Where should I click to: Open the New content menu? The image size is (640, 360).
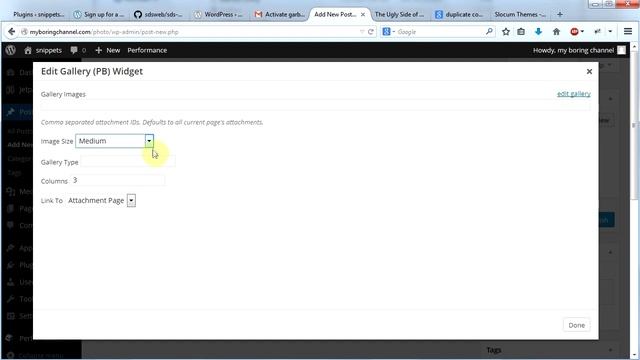(x=108, y=50)
